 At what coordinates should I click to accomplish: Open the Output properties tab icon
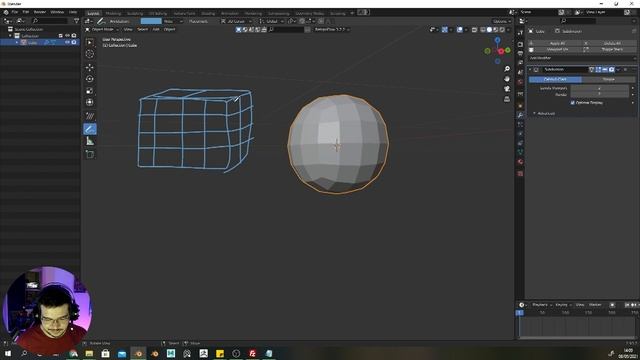(520, 53)
